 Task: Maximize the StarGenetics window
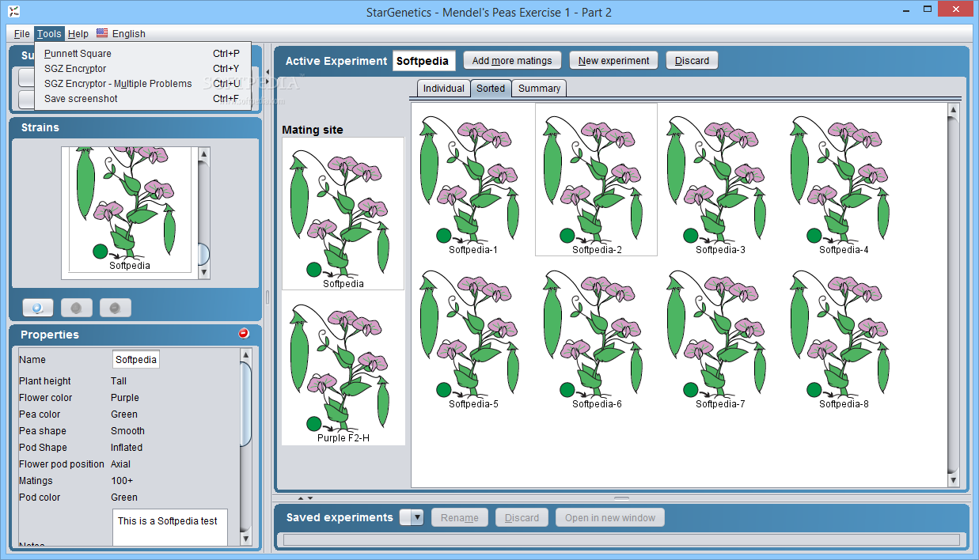click(927, 11)
